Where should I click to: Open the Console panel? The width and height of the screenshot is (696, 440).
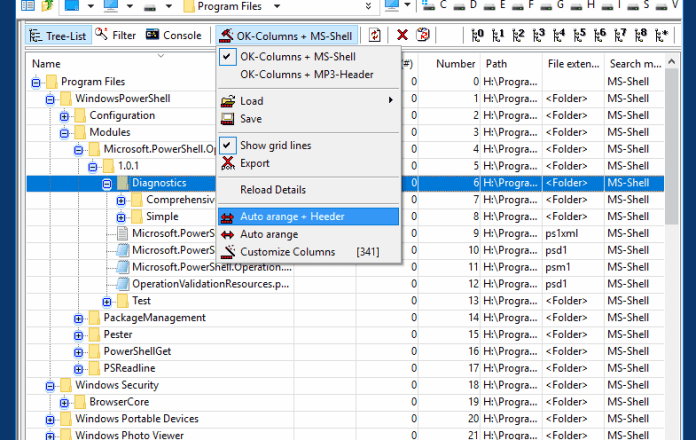(173, 35)
